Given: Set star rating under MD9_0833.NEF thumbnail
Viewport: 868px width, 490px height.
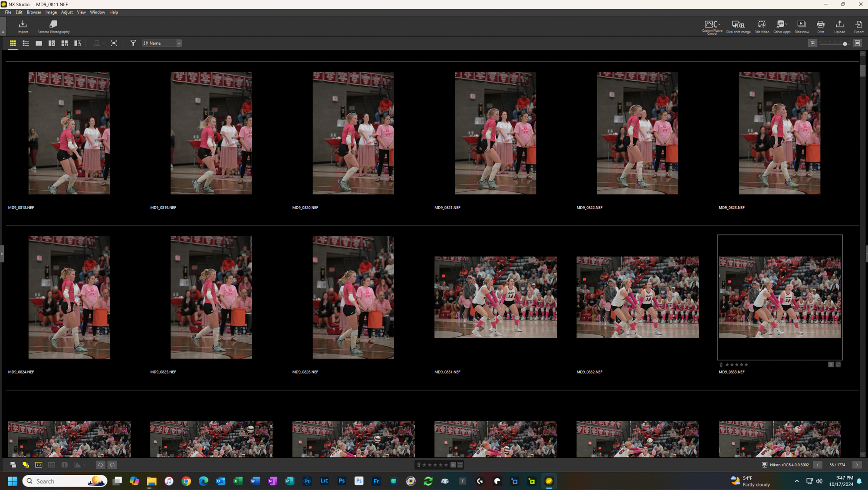Looking at the screenshot, I should (x=736, y=364).
